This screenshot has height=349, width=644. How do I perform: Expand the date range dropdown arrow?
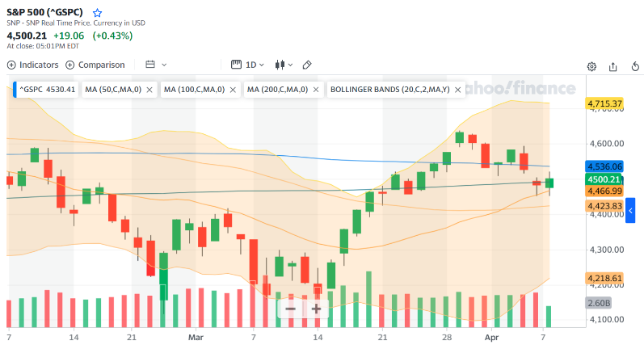[164, 65]
